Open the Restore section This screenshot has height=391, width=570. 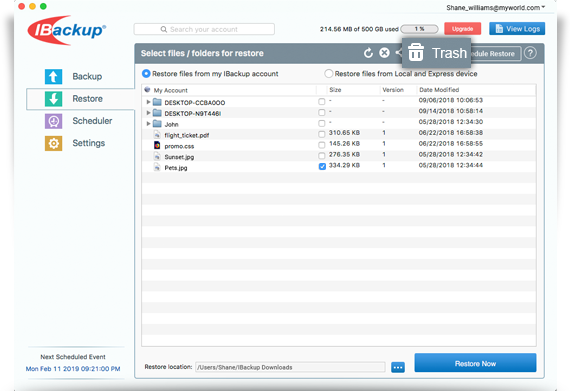[x=87, y=99]
